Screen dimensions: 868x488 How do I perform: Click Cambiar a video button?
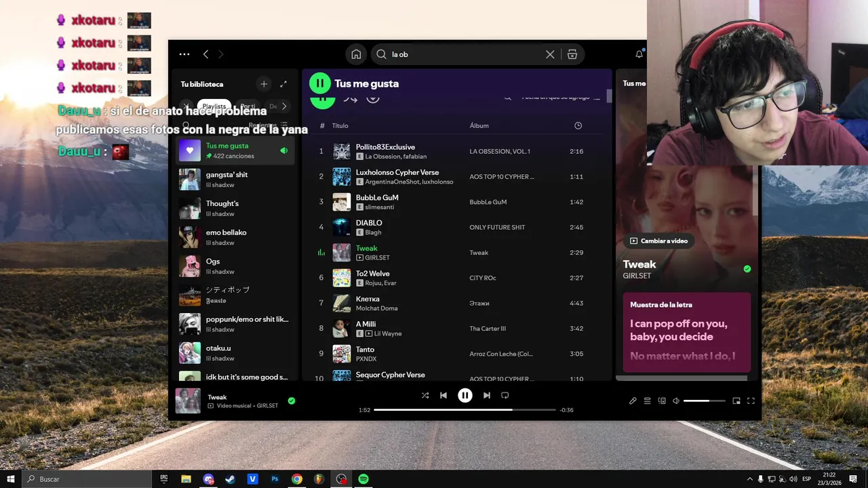point(658,241)
